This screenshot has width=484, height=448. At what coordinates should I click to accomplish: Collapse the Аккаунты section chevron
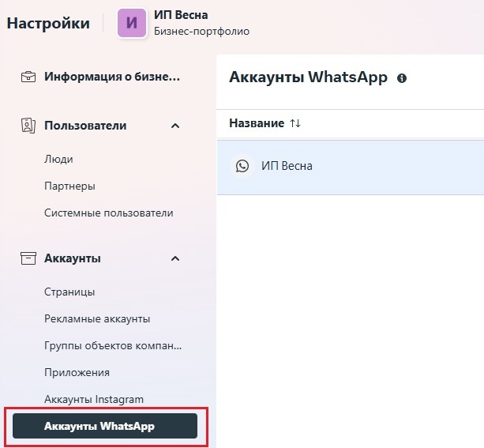[x=175, y=258]
